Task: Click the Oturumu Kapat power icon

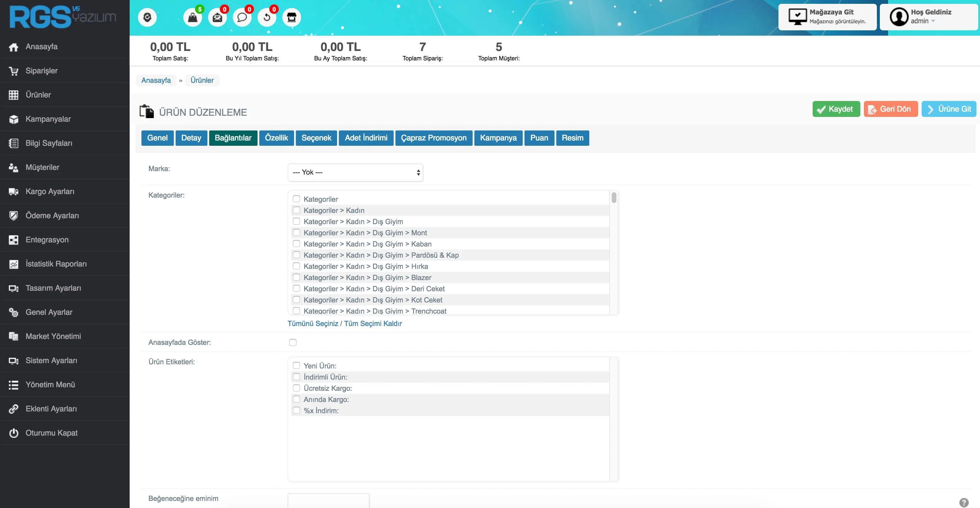Action: pyautogui.click(x=13, y=433)
